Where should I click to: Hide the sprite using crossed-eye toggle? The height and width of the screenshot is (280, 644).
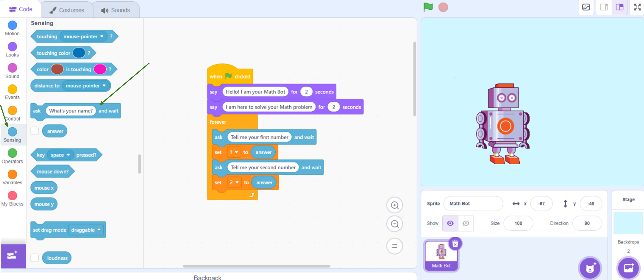tap(466, 223)
